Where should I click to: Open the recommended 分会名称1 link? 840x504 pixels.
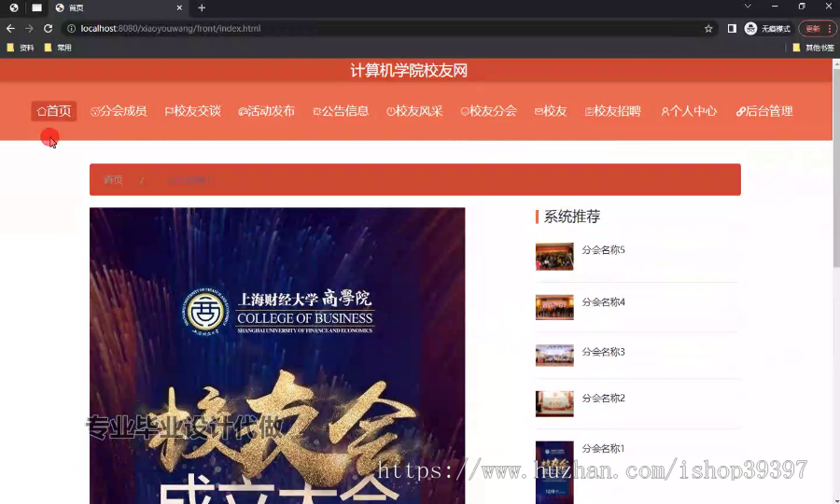(x=603, y=448)
